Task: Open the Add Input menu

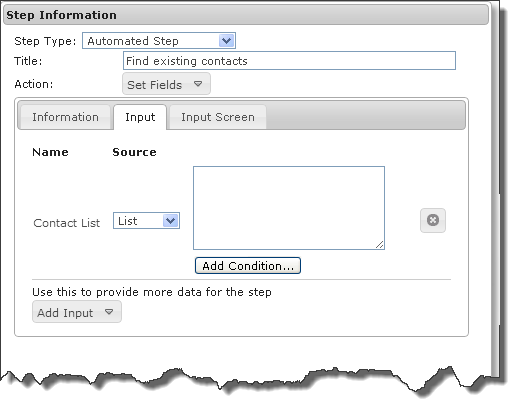Action: (77, 312)
